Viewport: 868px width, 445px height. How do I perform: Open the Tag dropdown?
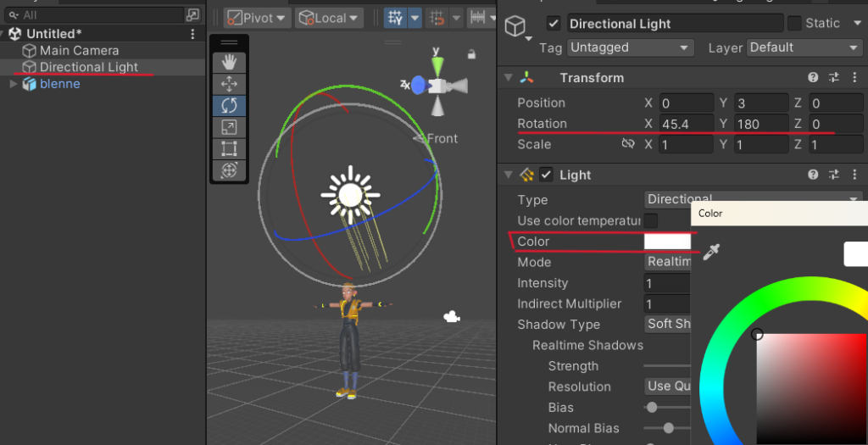(630, 47)
